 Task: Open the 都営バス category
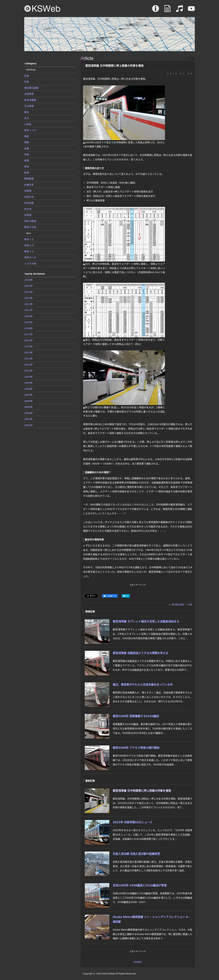pyautogui.click(x=29, y=251)
